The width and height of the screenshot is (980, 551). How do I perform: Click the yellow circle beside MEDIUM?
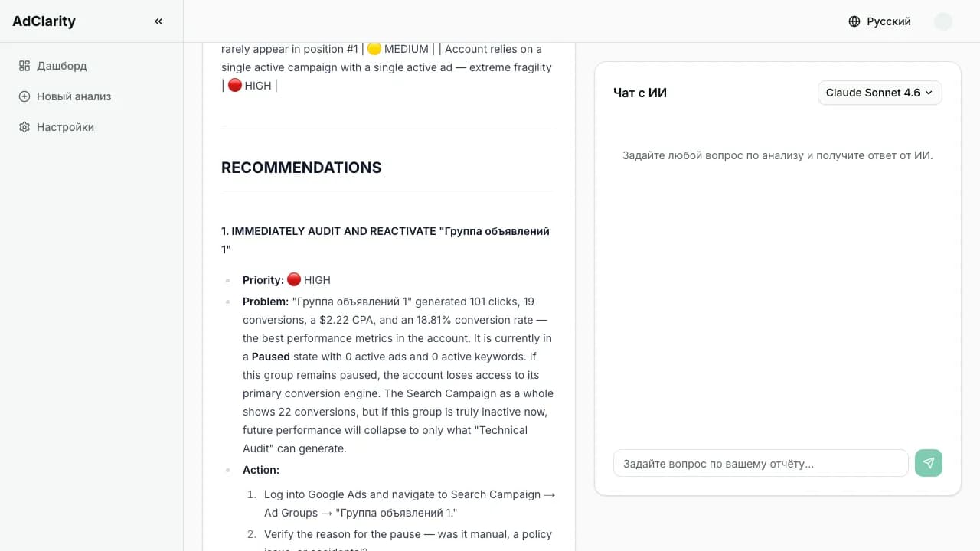coord(374,49)
